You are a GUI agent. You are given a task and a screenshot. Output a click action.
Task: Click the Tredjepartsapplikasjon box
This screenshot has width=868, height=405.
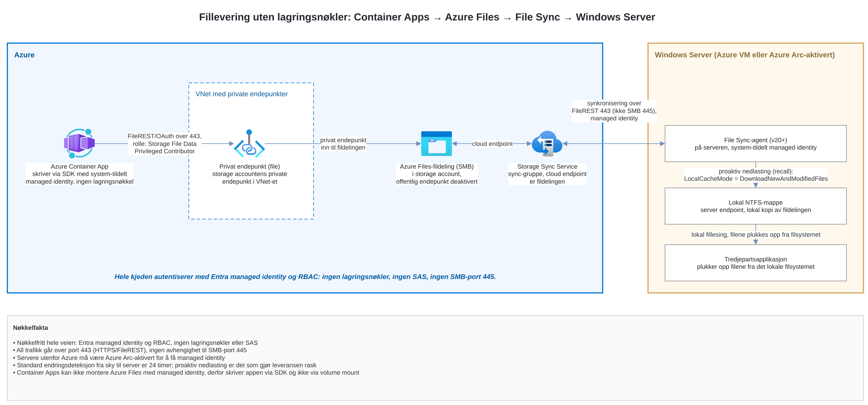[755, 263]
